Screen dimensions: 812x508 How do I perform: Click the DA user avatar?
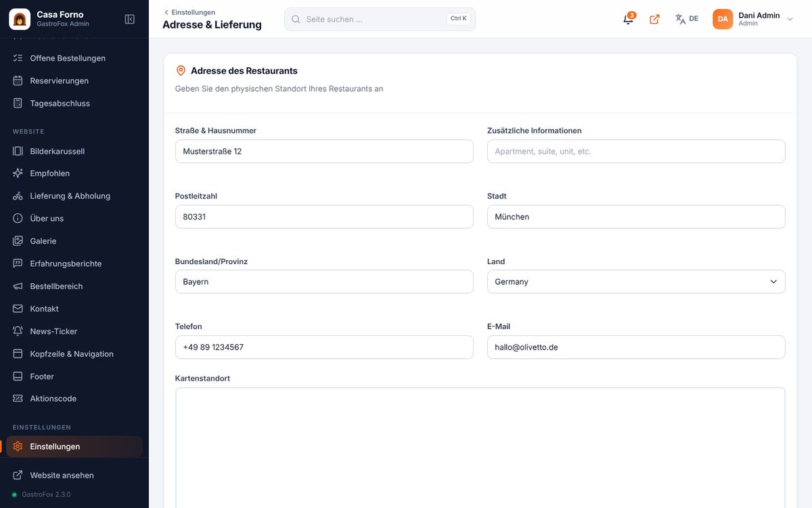(723, 19)
